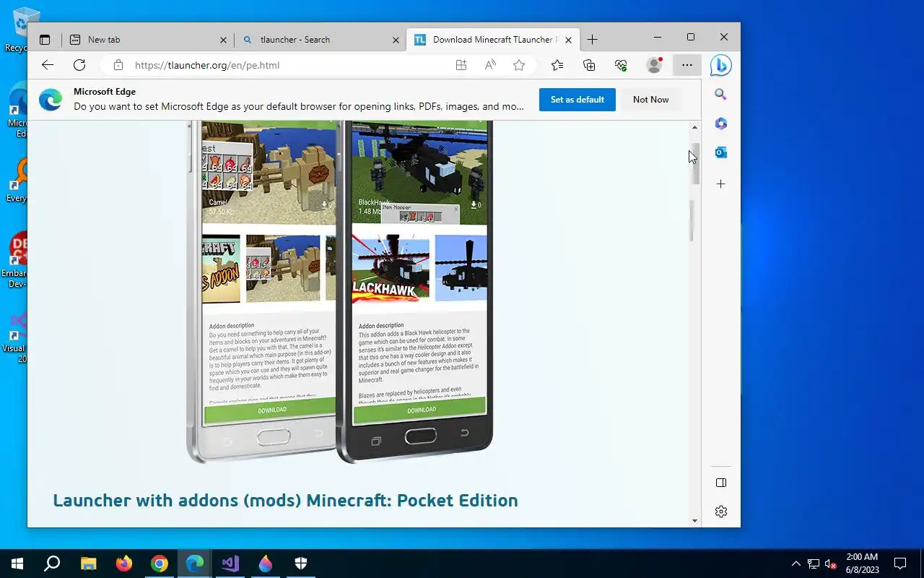Go back to the previous page
Viewport: 924px width, 578px height.
click(48, 65)
